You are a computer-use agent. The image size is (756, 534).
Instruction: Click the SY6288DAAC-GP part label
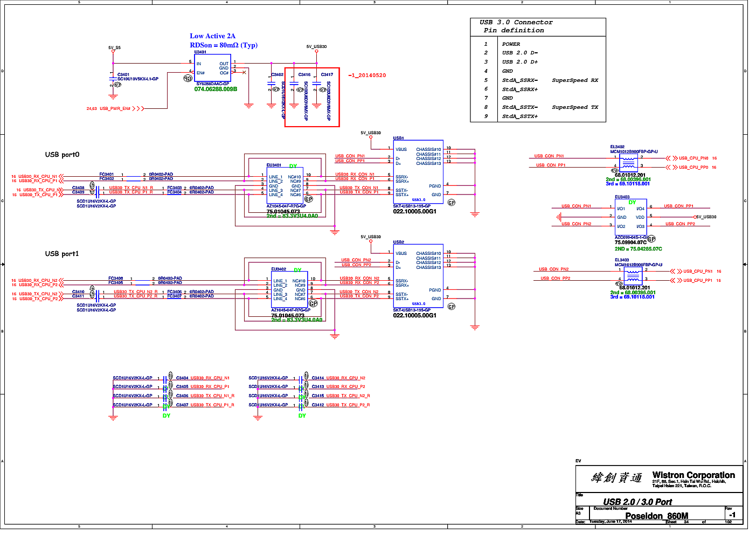213,84
